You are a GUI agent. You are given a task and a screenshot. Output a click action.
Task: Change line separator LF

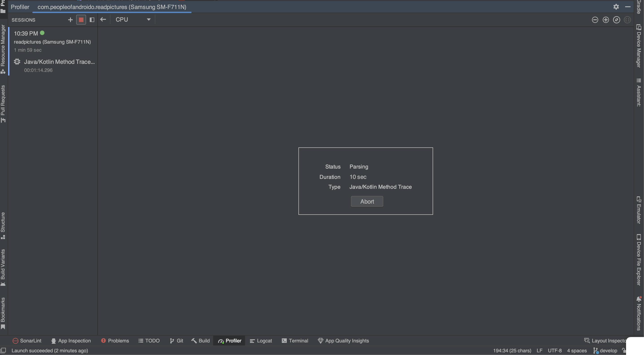click(x=539, y=351)
